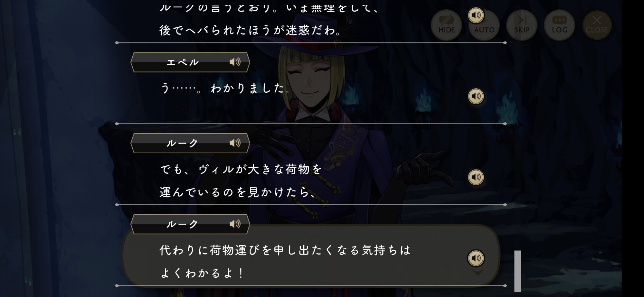Viewport: 644px width, 297px height.
Task: Select the エペル speaker name tag
Action: point(190,62)
